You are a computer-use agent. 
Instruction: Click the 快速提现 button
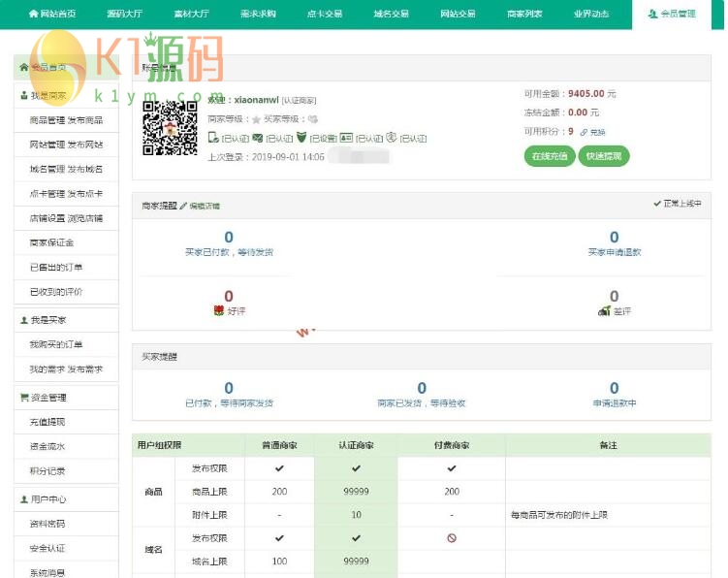click(x=604, y=156)
